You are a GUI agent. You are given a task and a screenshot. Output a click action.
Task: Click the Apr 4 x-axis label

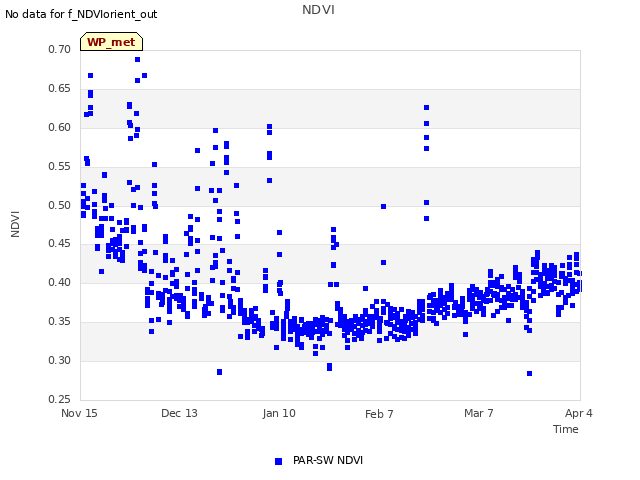click(579, 413)
